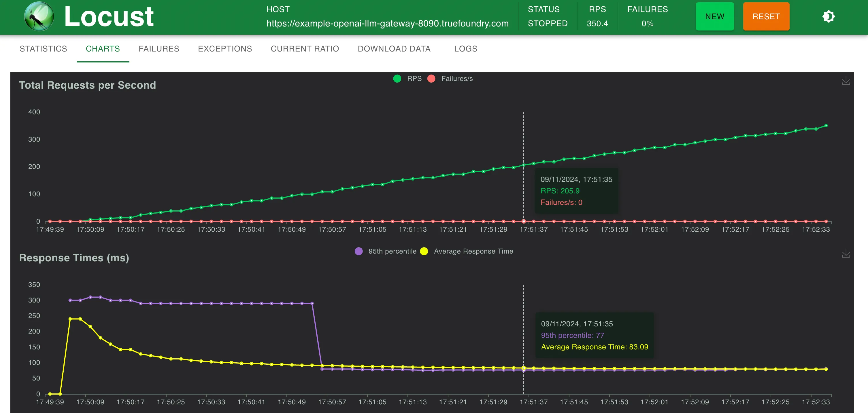Viewport: 868px width, 413px height.
Task: Click red Failures/s legend dot
Action: 431,78
